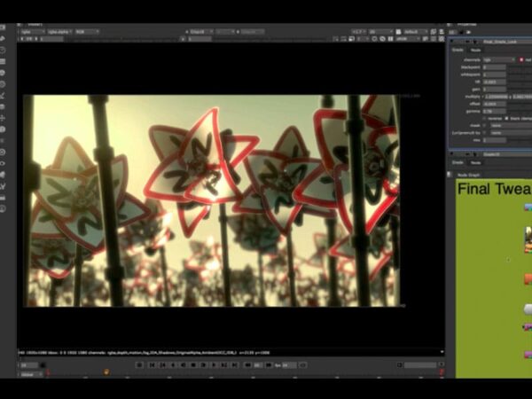Click the go to last frame button
Viewport: 532px width, 399px height.
click(234, 365)
